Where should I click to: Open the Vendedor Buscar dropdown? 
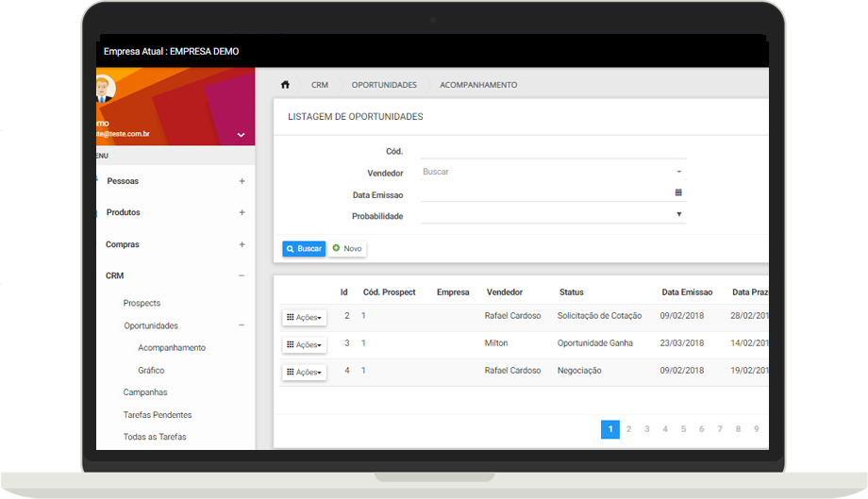tap(553, 172)
